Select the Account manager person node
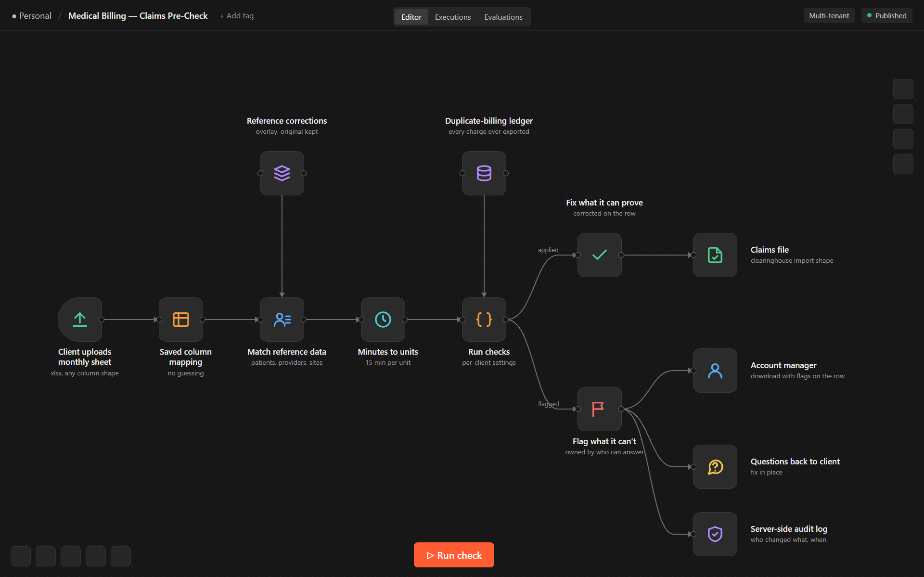Image resolution: width=924 pixels, height=577 pixels. coord(715,371)
